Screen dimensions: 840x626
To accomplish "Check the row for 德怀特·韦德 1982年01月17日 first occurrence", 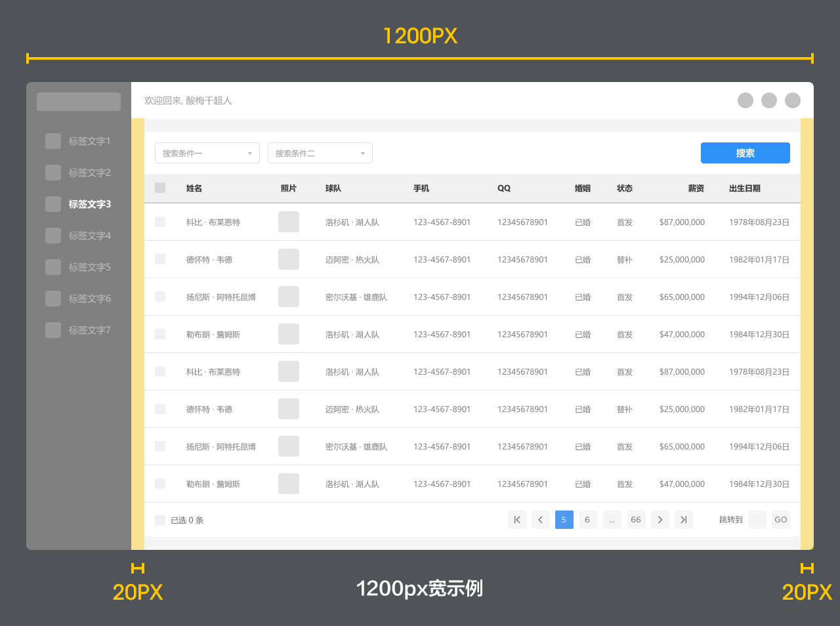I will click(160, 259).
